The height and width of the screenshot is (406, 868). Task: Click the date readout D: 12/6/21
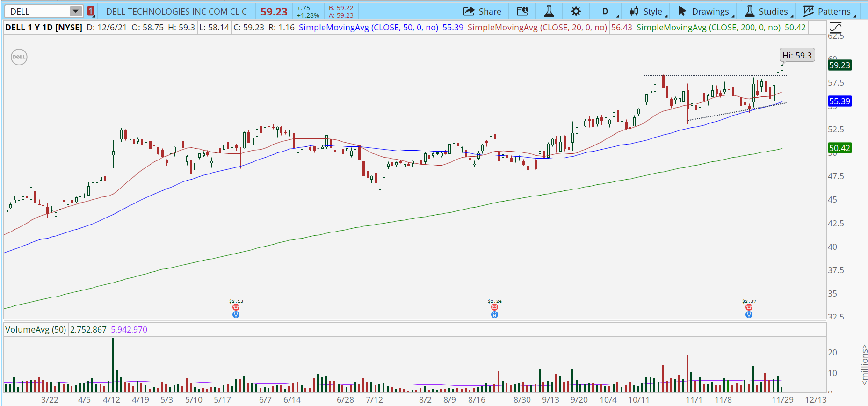click(107, 28)
